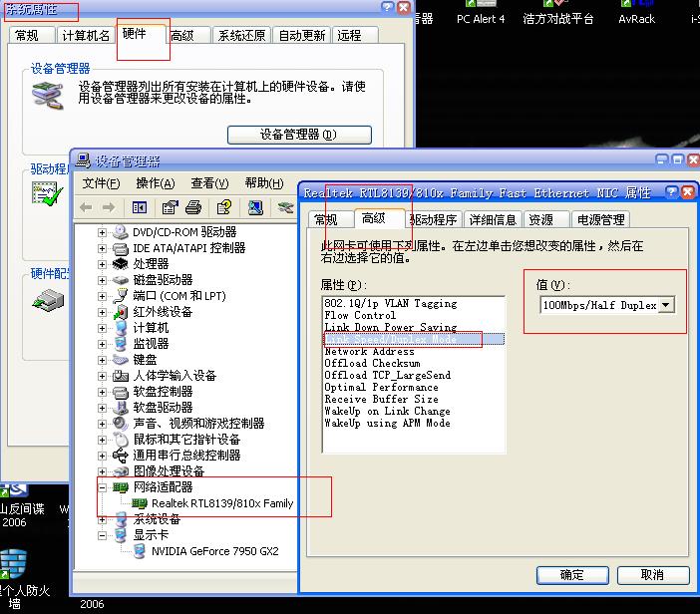Select the 图像处理设备 tree item
The height and width of the screenshot is (614, 700).
click(x=169, y=471)
